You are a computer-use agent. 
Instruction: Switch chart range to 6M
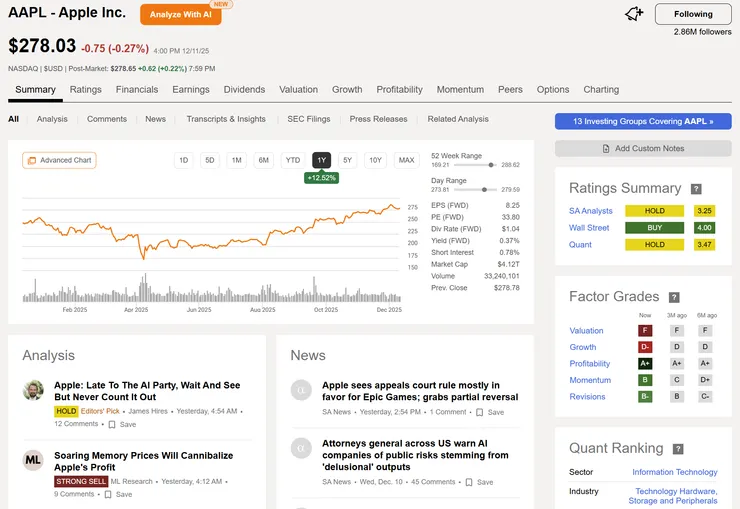tap(263, 160)
